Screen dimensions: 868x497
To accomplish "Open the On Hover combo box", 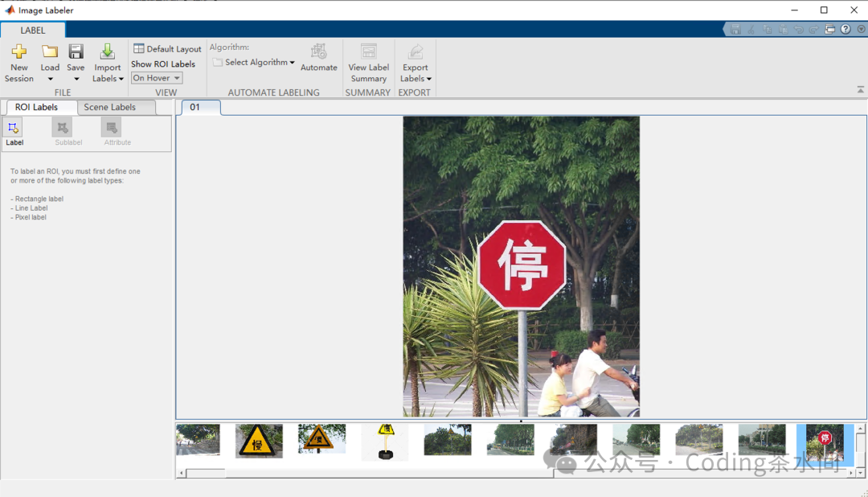I will [x=157, y=78].
